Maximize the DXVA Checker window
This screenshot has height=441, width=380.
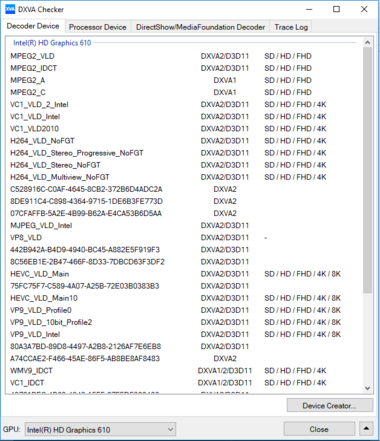coord(336,9)
